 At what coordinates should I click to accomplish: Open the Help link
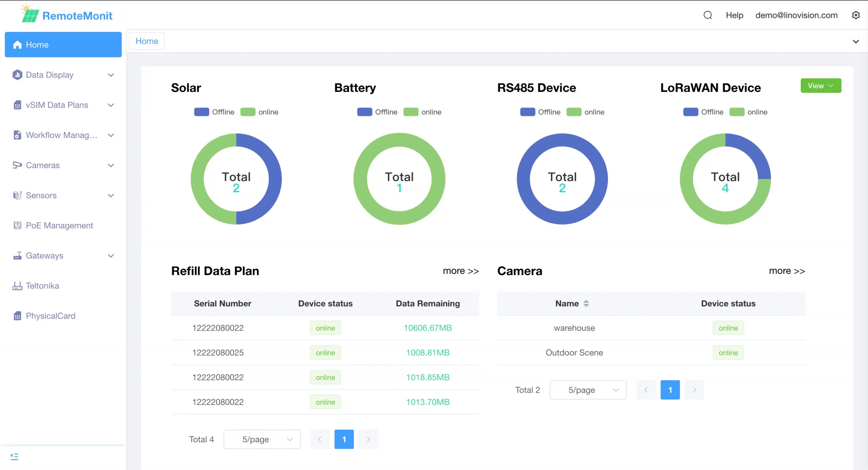tap(734, 15)
